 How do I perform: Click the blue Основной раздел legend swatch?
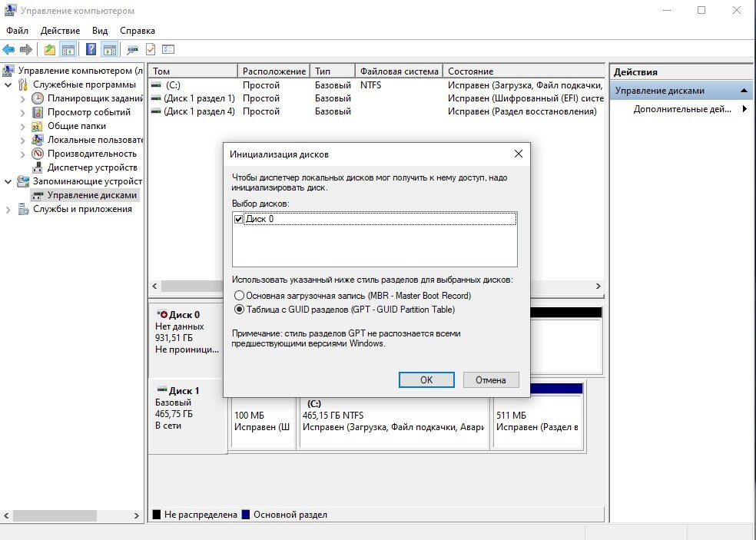(x=246, y=515)
